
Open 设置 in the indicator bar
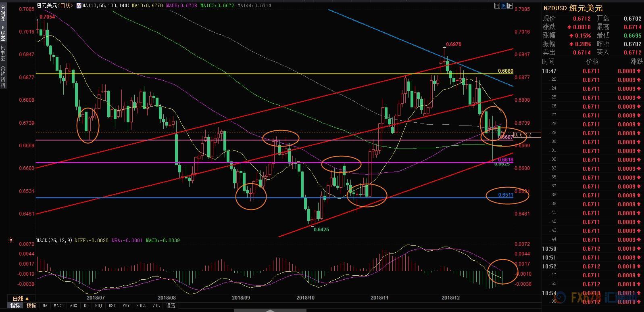(171, 306)
